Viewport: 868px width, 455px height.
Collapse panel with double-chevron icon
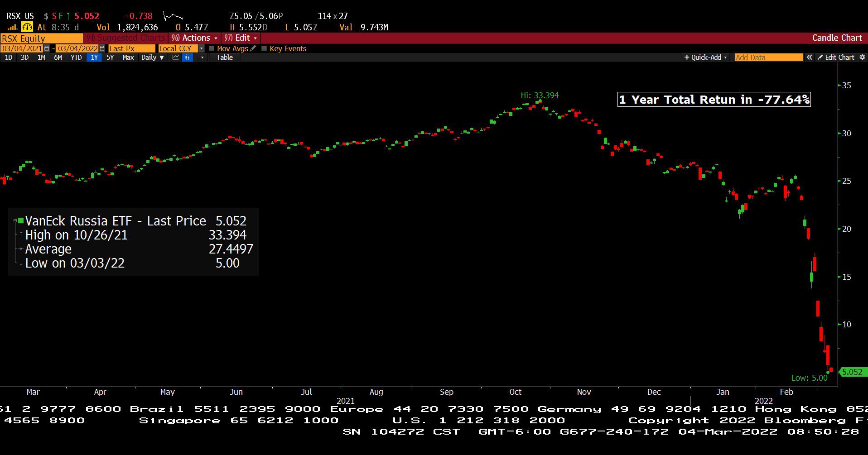pos(809,57)
